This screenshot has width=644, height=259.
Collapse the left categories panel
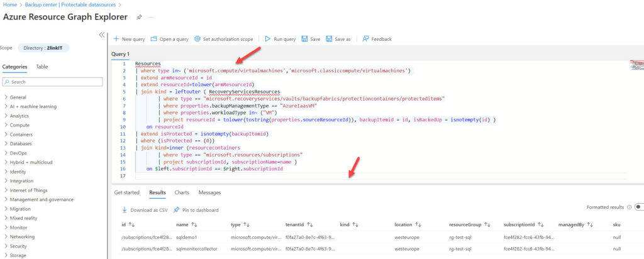[x=102, y=35]
